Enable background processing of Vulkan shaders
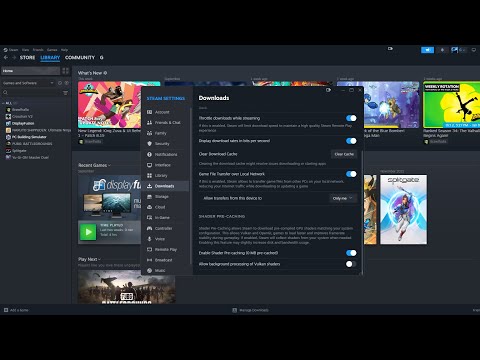 tap(351, 264)
